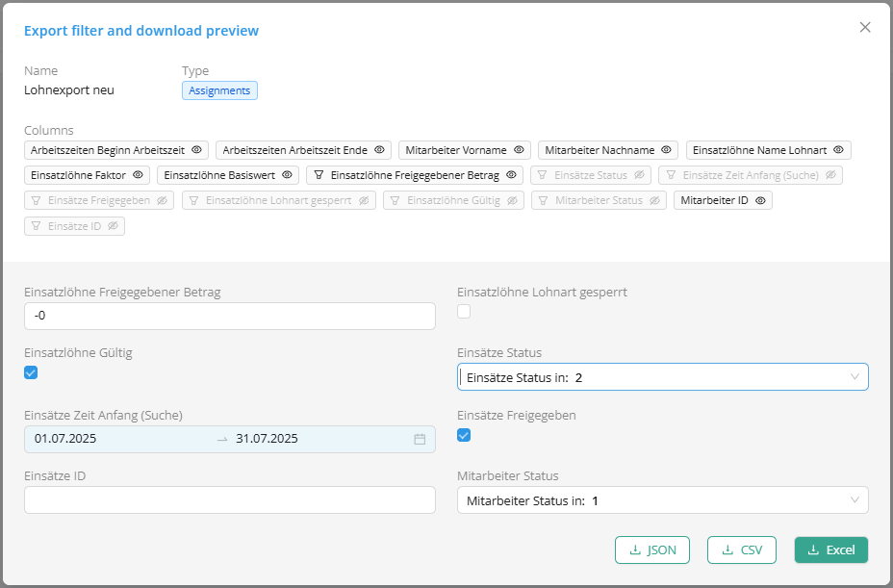Click funnel icon on Einsätze Freigegeben tag
Viewport: 893px width, 588px height.
tap(37, 200)
